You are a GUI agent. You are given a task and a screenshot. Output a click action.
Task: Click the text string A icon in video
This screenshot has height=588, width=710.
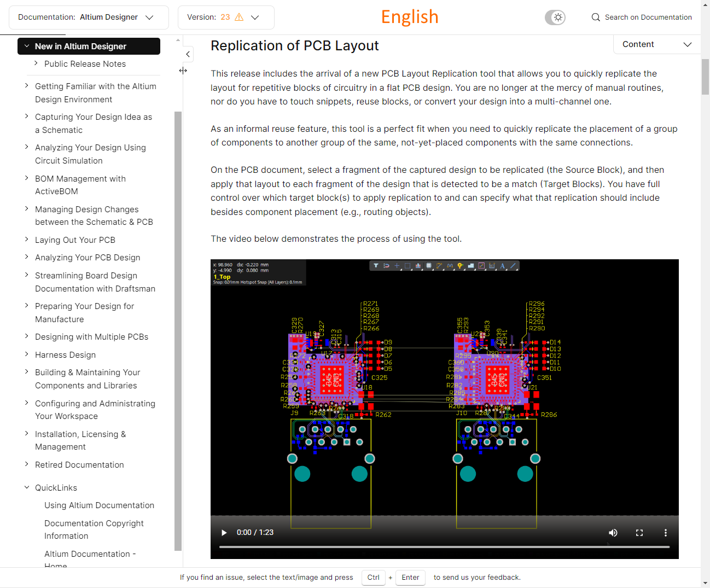point(502,266)
